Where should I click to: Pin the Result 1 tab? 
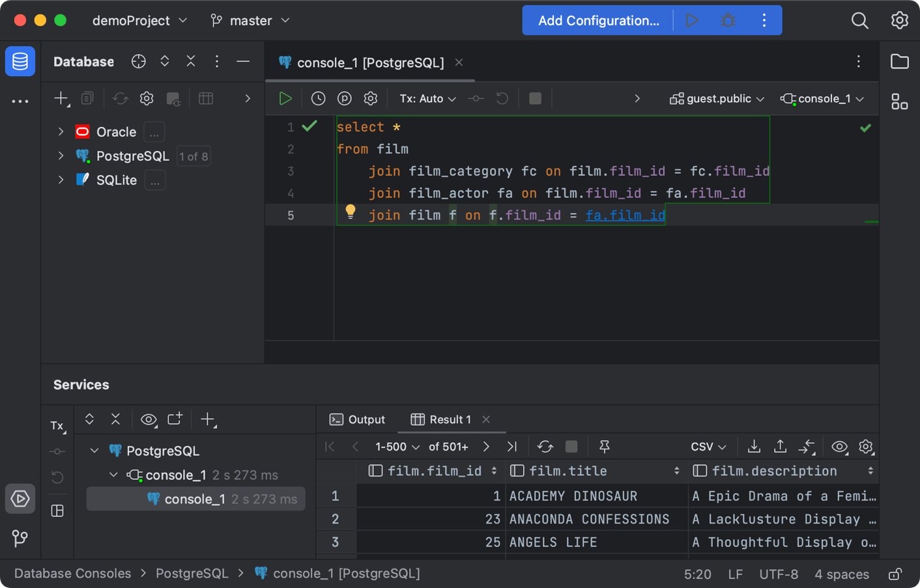tap(603, 447)
